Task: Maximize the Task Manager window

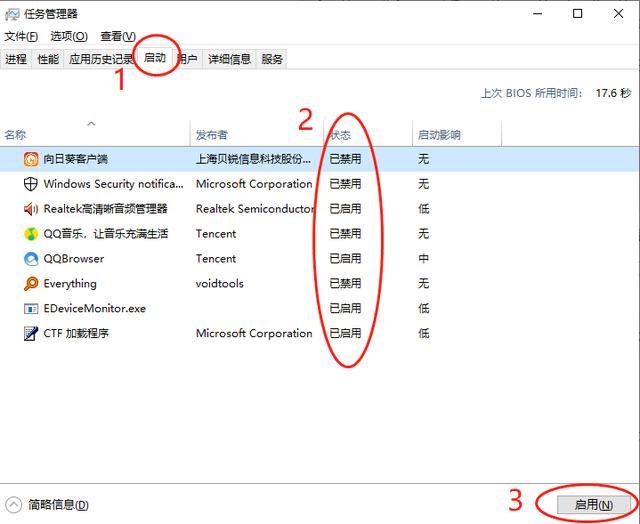Action: [x=578, y=14]
